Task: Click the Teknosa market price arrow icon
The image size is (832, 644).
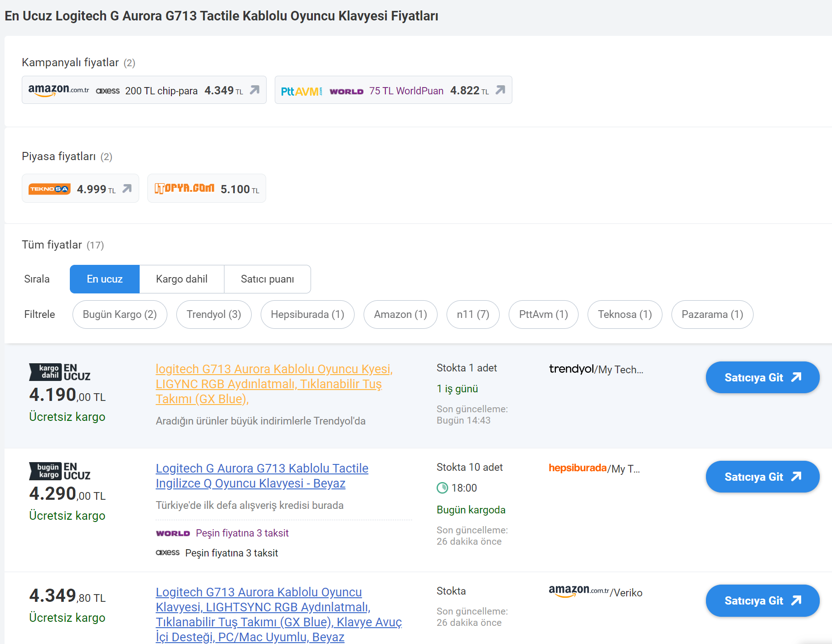Action: point(127,188)
